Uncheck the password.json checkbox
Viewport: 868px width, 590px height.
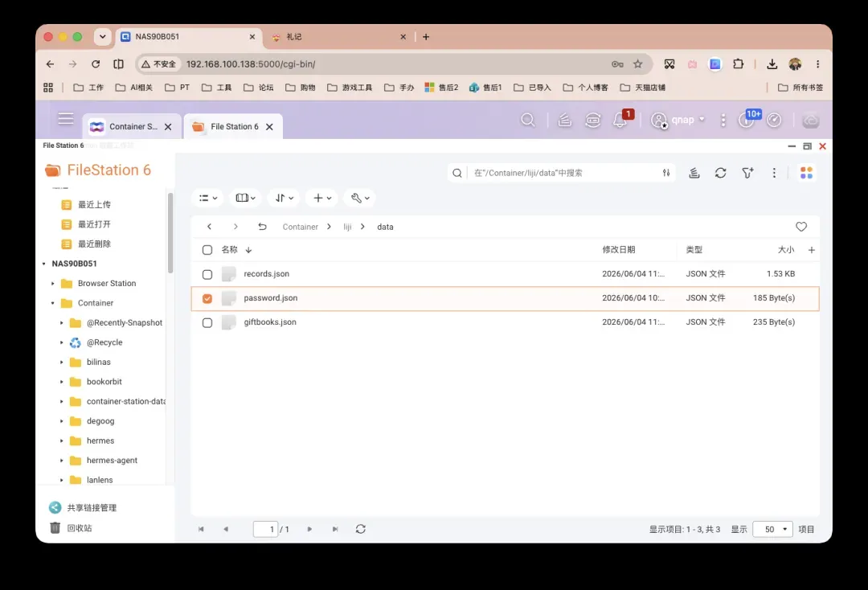point(207,298)
